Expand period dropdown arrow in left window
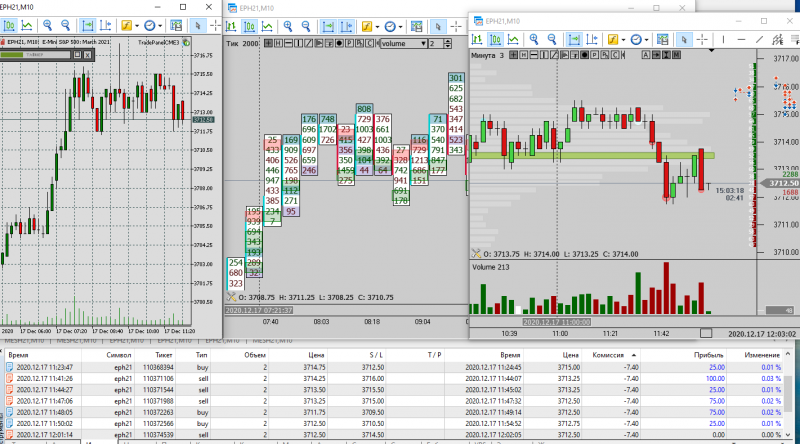 (160, 26)
